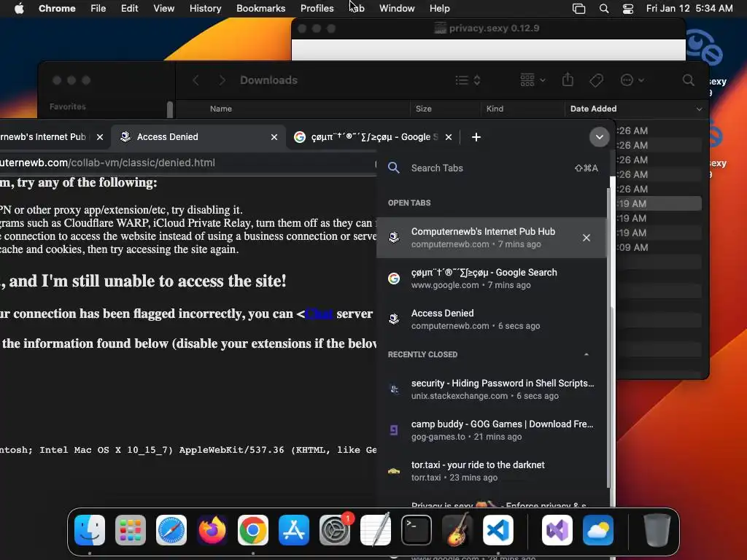Open Visual Studio from the dock
The width and height of the screenshot is (747, 560).
coord(557,530)
